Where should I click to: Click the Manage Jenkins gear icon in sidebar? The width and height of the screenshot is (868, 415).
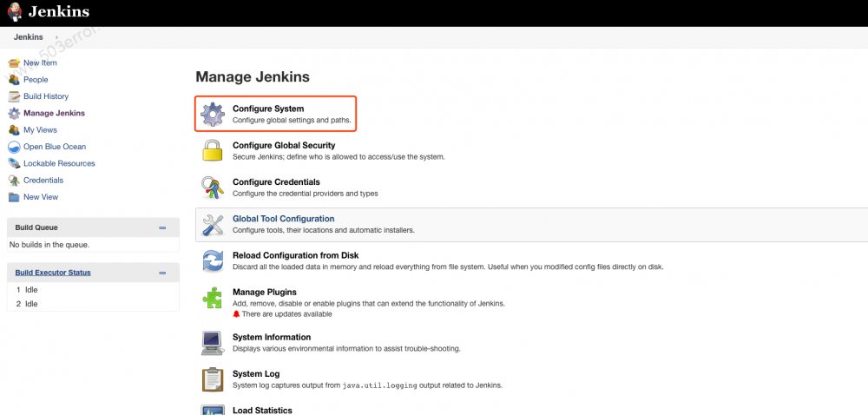(15, 114)
